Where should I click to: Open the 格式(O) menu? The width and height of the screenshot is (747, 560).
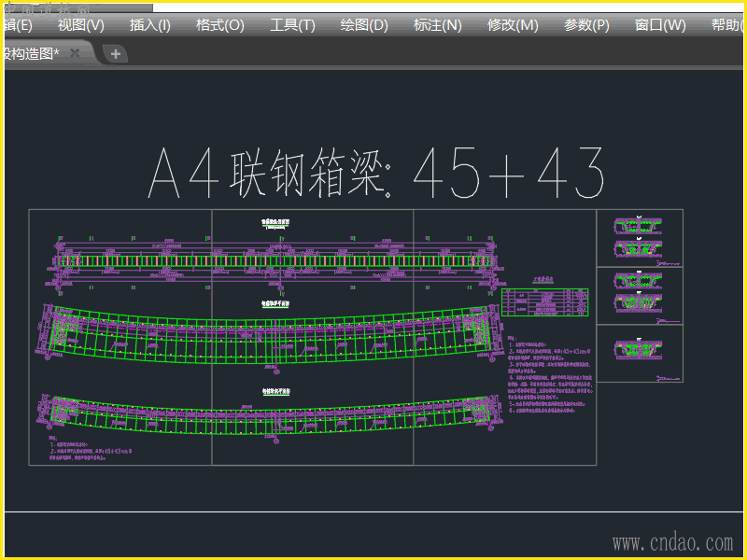point(220,25)
